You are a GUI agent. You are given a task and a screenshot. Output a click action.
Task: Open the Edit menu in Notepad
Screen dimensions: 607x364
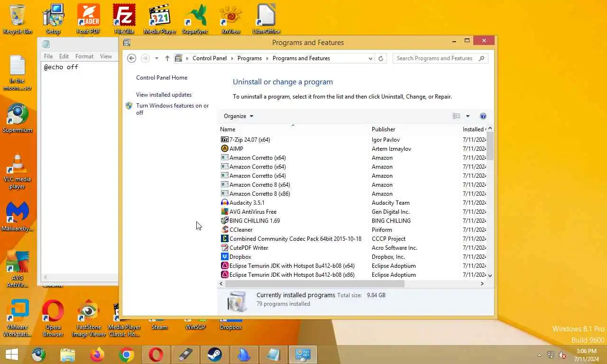(x=64, y=56)
